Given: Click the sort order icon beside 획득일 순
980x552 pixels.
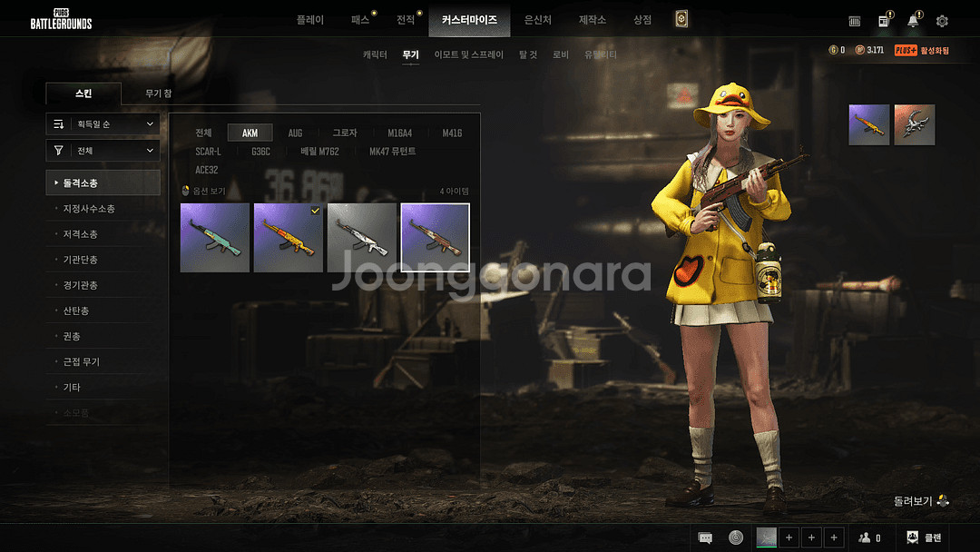Looking at the screenshot, I should [59, 124].
